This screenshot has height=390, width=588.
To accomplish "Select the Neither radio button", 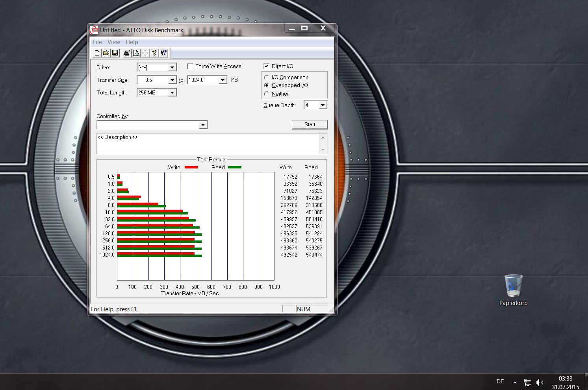I will coord(267,94).
